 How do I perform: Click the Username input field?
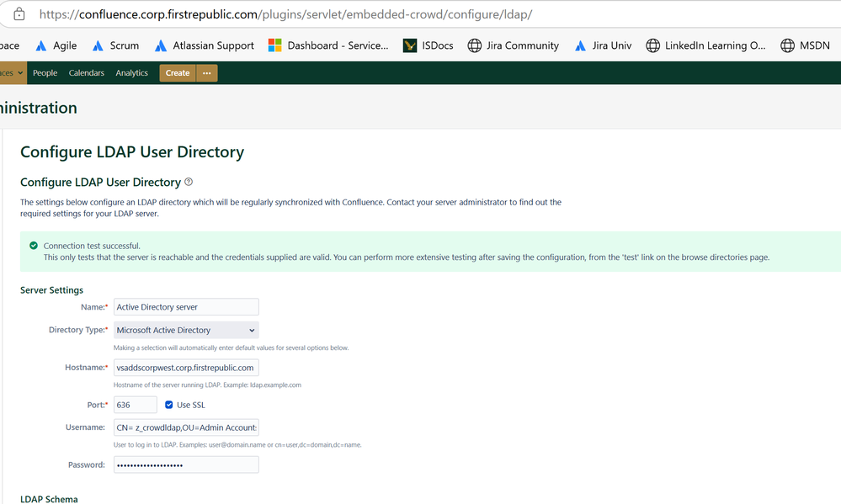click(186, 427)
